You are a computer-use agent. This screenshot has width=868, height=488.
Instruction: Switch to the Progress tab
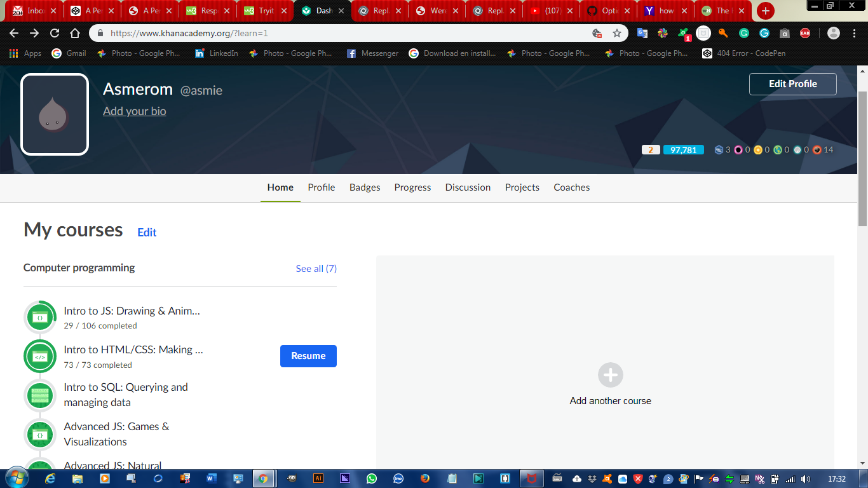(x=412, y=187)
